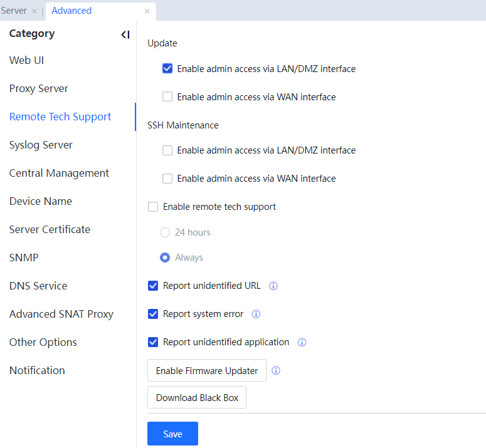
Task: Click info icon next to Report system error
Action: 256,314
